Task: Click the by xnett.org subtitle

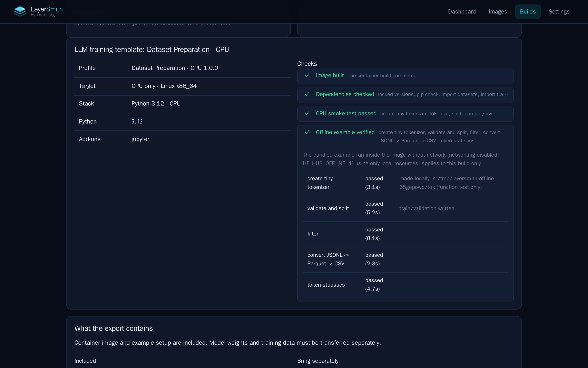Action: 43,15
